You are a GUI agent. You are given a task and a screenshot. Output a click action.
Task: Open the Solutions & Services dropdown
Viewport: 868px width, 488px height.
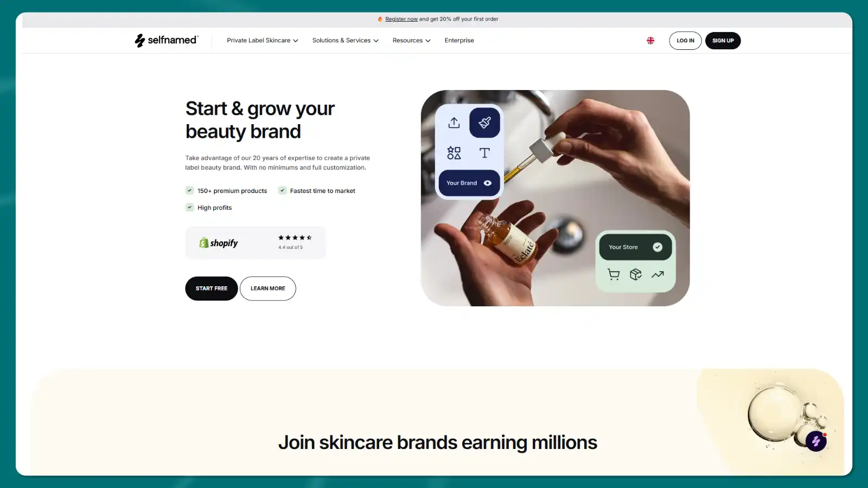346,41
